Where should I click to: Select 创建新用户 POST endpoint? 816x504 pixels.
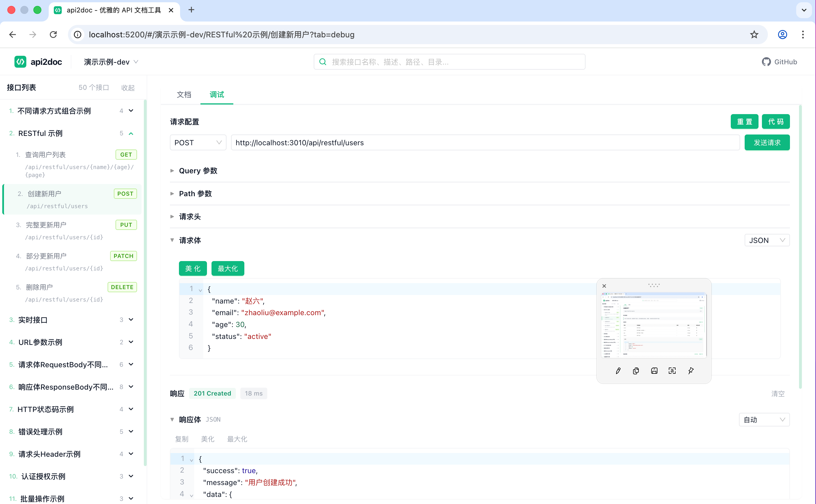pos(72,199)
